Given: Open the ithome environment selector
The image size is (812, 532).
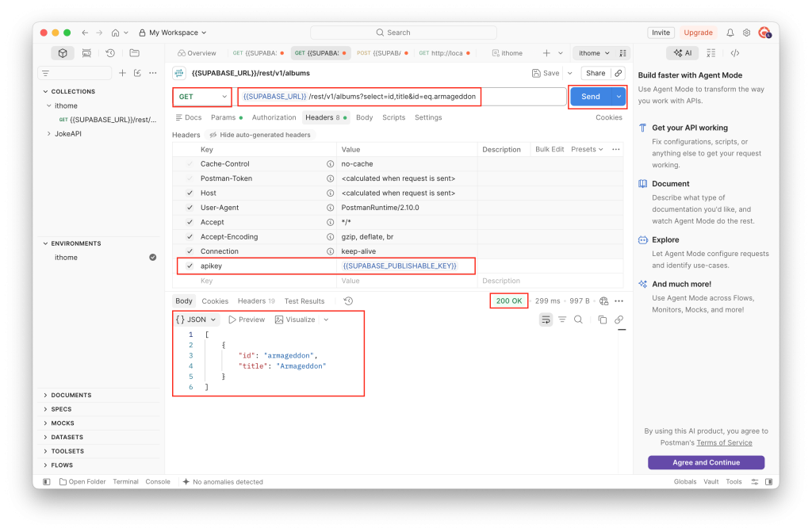Looking at the screenshot, I should pyautogui.click(x=594, y=53).
